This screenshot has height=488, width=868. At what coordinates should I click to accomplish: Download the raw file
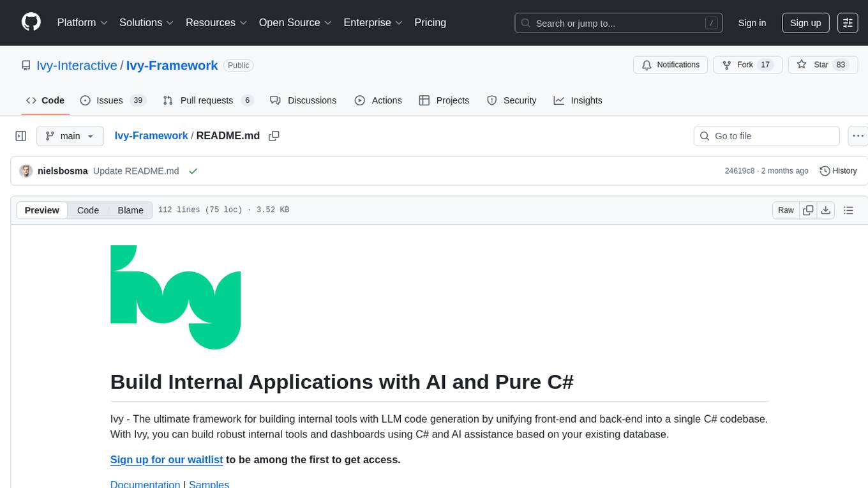826,210
